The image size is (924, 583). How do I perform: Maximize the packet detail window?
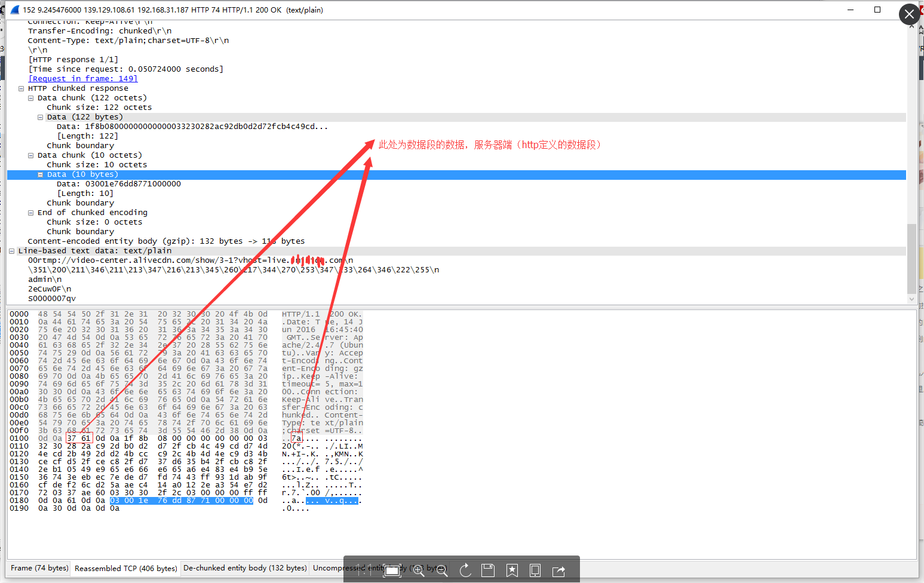877,10
